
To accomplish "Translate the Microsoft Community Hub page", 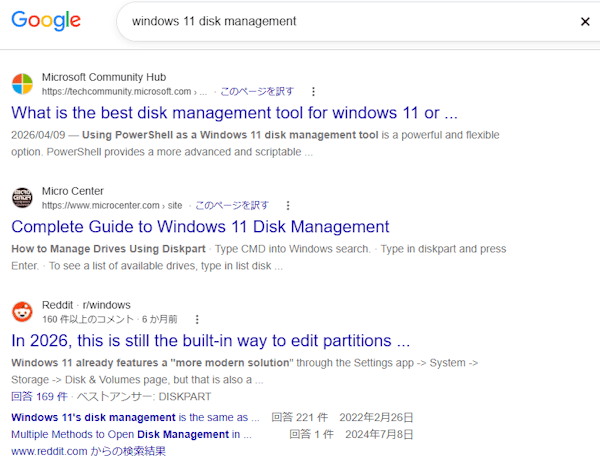I will 257,91.
